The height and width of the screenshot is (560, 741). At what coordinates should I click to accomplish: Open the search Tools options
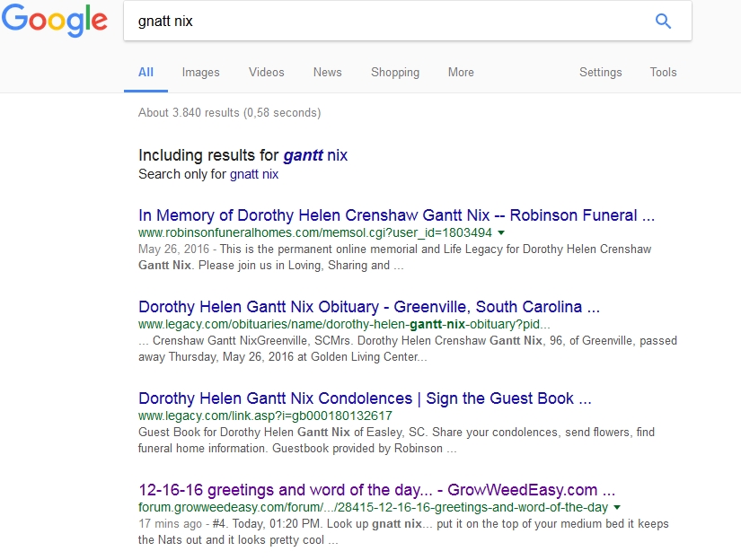663,73
